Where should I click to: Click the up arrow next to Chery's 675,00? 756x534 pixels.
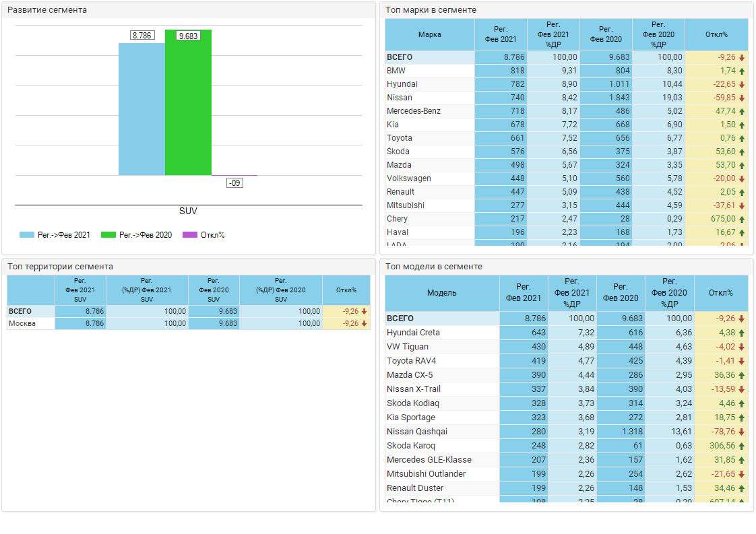coord(742,219)
